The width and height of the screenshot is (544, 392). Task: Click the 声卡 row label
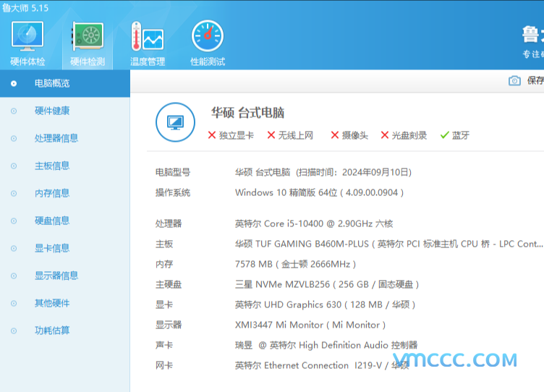click(164, 346)
